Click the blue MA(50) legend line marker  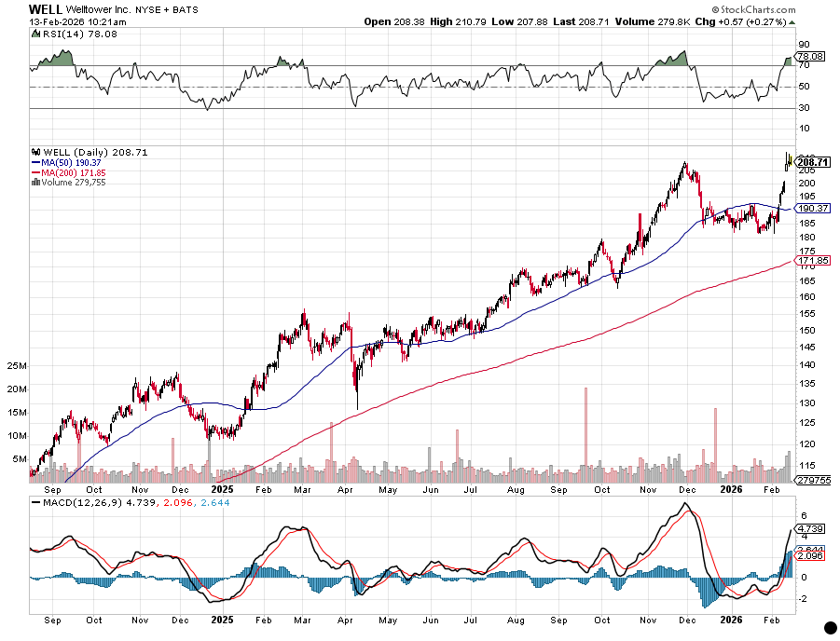35,163
